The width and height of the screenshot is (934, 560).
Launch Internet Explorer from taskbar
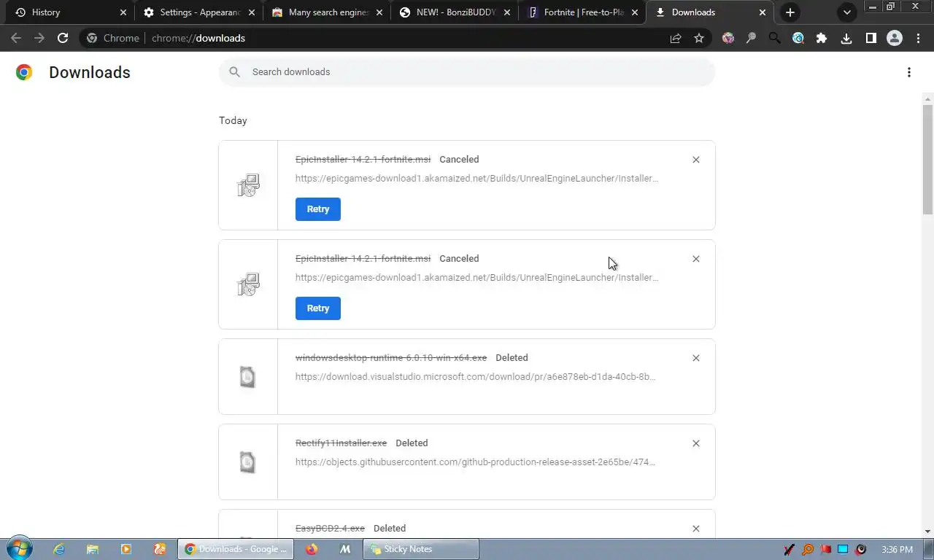click(x=59, y=549)
